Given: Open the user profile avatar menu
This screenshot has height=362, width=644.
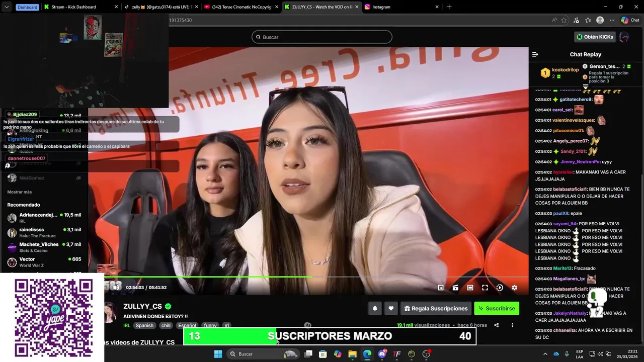Looking at the screenshot, I should [624, 37].
